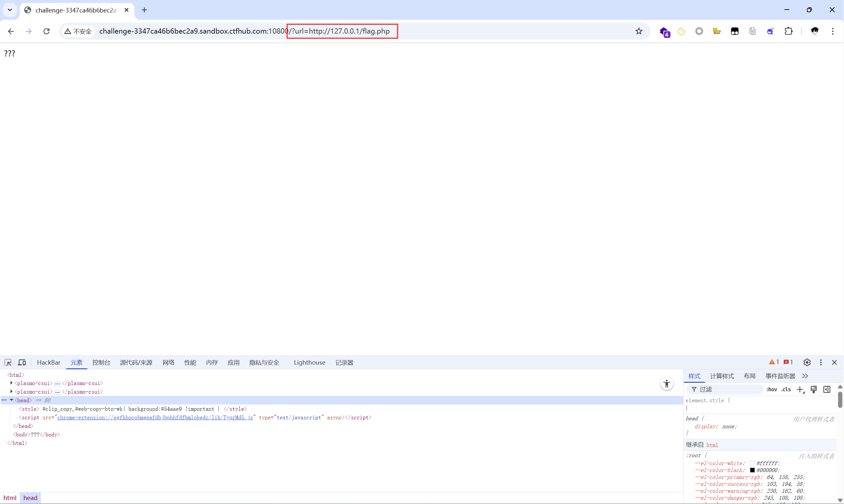Viewport: 844px width, 504px height.
Task: Reload the page
Action: [x=46, y=31]
